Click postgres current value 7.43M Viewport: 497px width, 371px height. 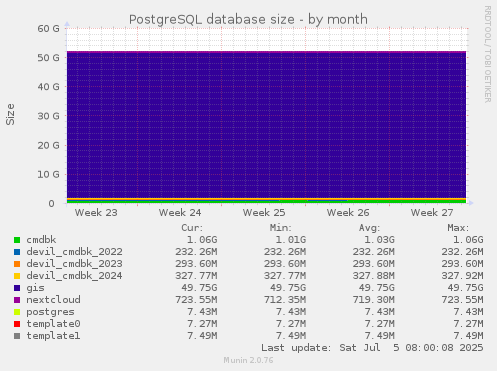202,312
